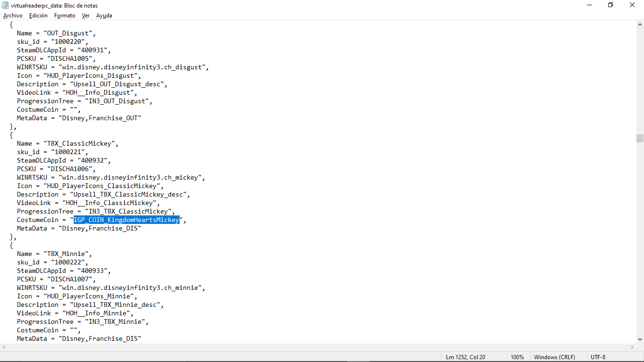Click the line sku_id = "1000221"
This screenshot has height=362, width=644.
pos(52,152)
